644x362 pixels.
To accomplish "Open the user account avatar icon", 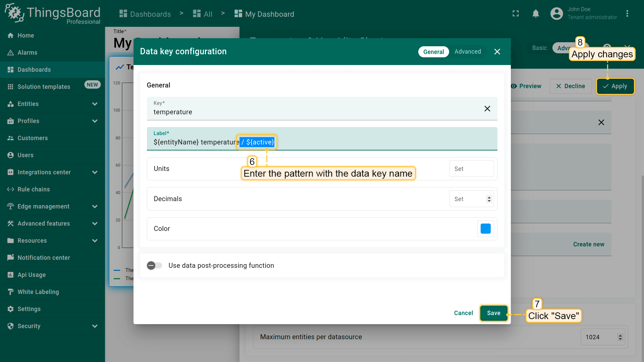I will pos(556,14).
